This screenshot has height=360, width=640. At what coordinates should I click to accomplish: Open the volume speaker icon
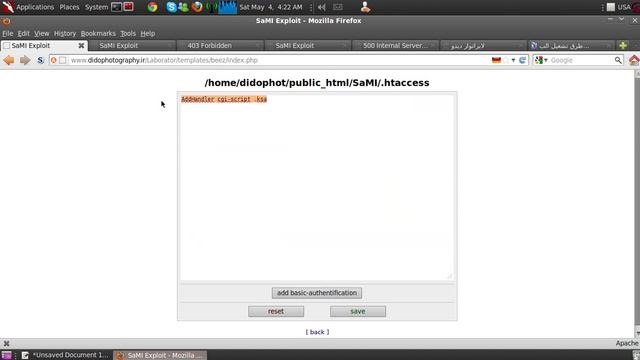click(x=322, y=7)
